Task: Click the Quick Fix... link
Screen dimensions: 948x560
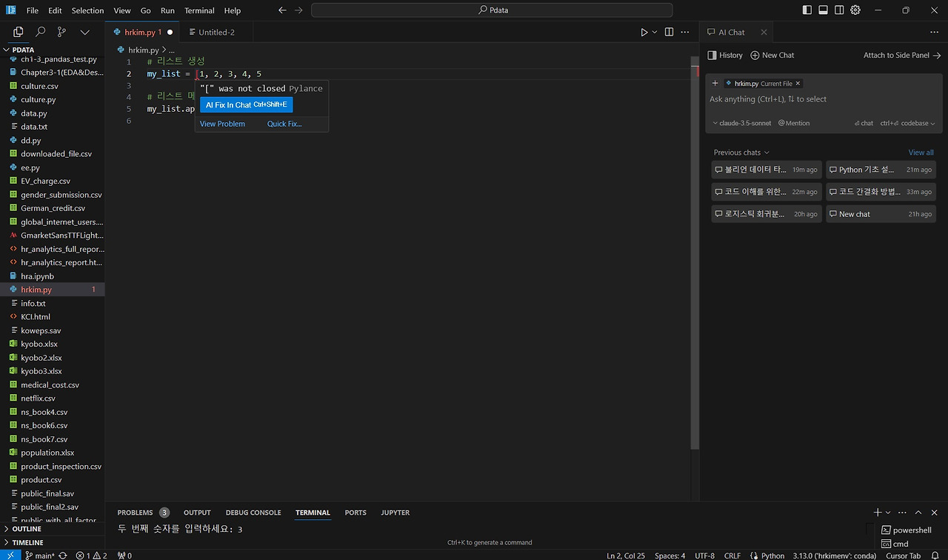Action: [284, 124]
